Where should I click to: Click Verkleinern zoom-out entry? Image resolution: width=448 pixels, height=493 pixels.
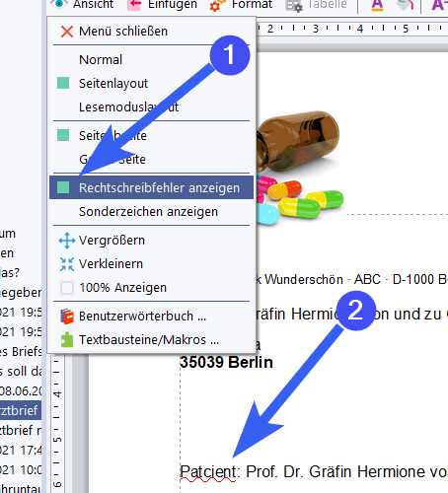click(x=151, y=264)
